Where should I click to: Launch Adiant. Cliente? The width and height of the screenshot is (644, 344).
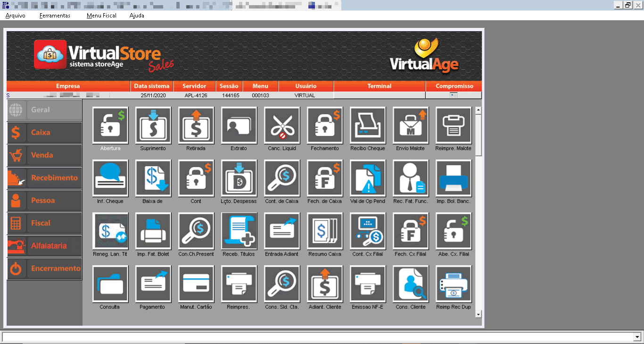[x=325, y=284]
